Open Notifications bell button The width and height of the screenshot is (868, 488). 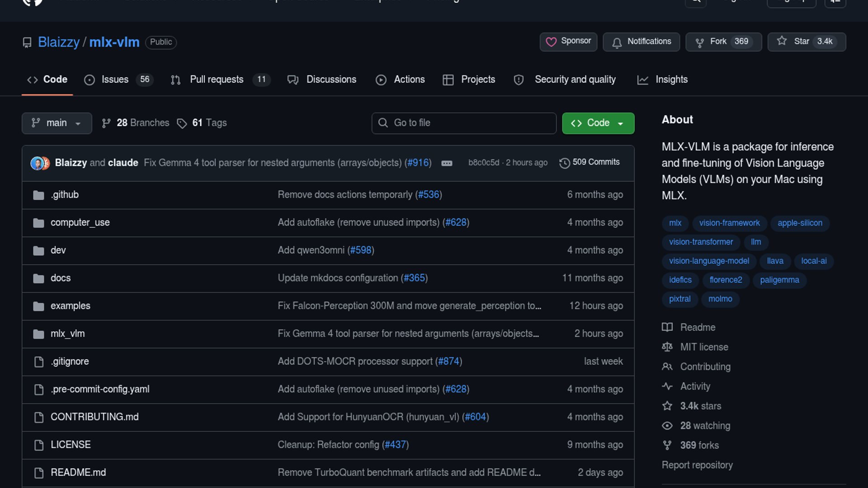click(x=641, y=42)
